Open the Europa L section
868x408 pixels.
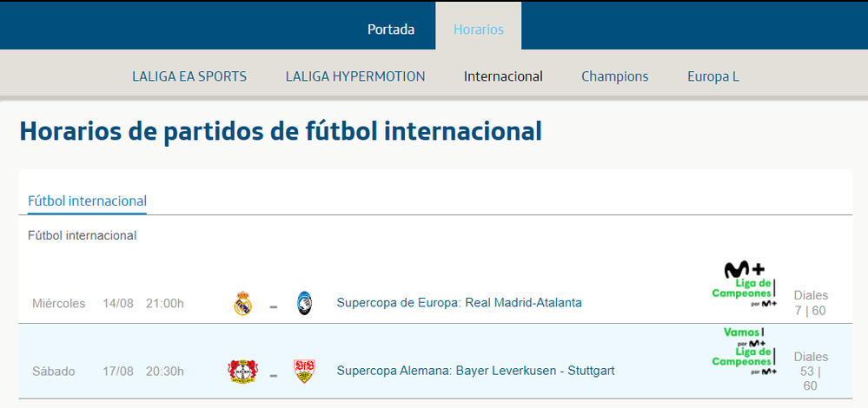pyautogui.click(x=713, y=76)
